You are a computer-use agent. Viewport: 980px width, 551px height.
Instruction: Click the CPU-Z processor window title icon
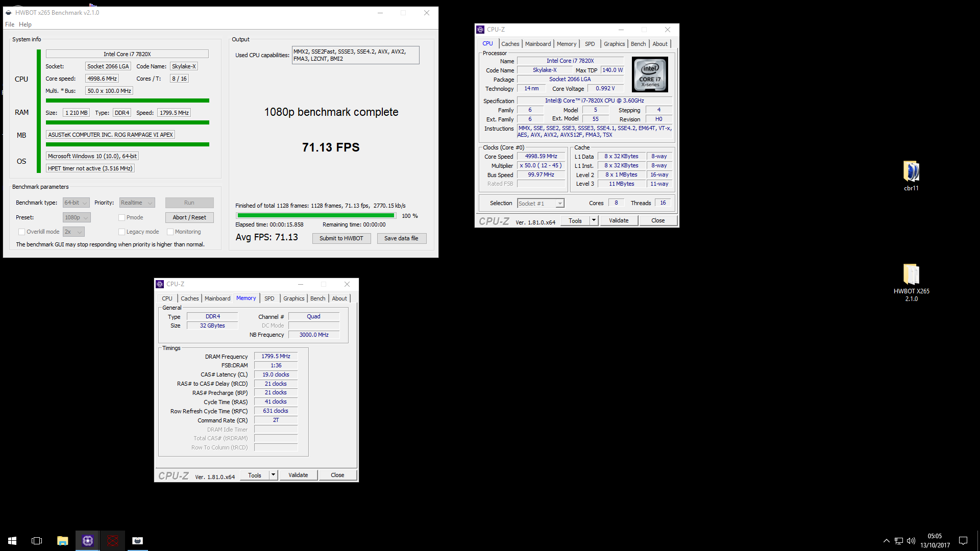(x=480, y=30)
